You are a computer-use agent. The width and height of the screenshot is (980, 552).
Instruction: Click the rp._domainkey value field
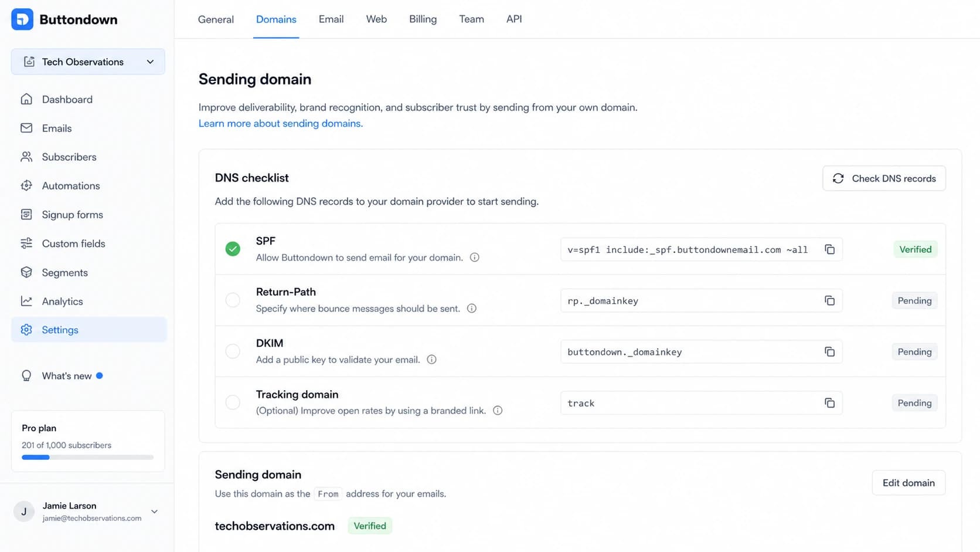point(701,300)
